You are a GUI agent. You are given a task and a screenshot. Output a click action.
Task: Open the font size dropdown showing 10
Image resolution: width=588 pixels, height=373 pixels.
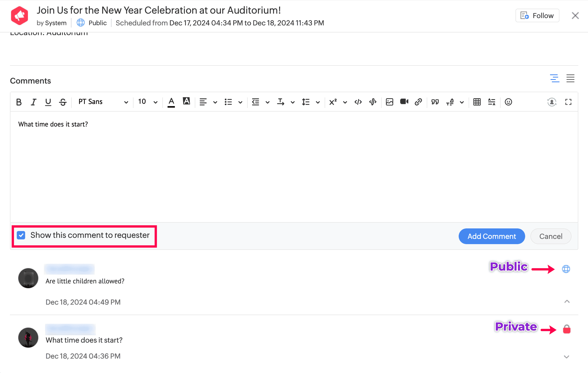point(147,102)
